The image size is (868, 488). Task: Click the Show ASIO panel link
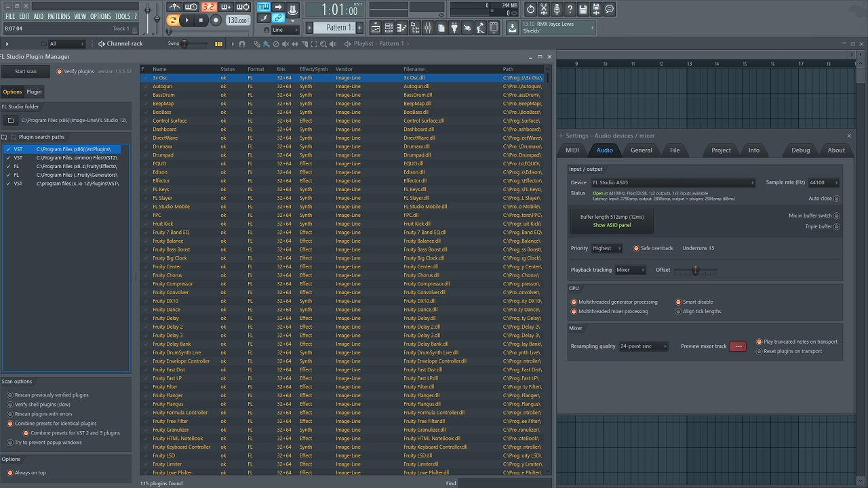612,226
